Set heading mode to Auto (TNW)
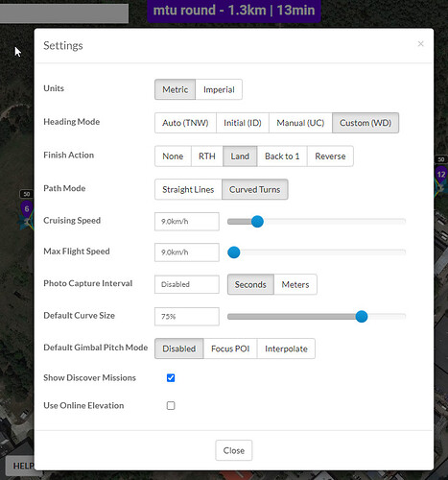 pyautogui.click(x=185, y=123)
